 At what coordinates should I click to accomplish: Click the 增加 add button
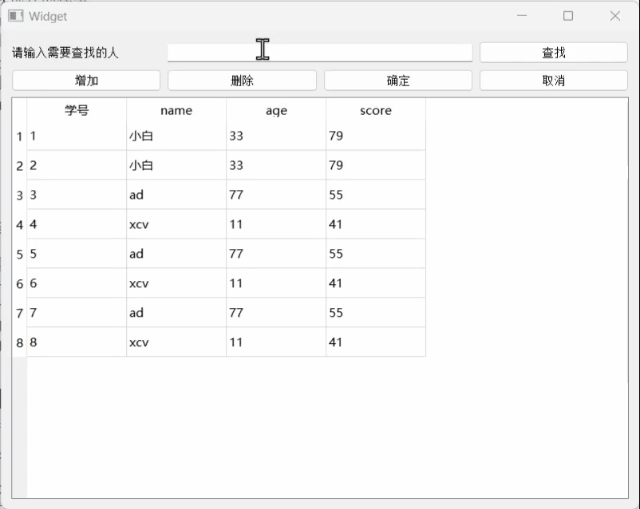[x=86, y=80]
